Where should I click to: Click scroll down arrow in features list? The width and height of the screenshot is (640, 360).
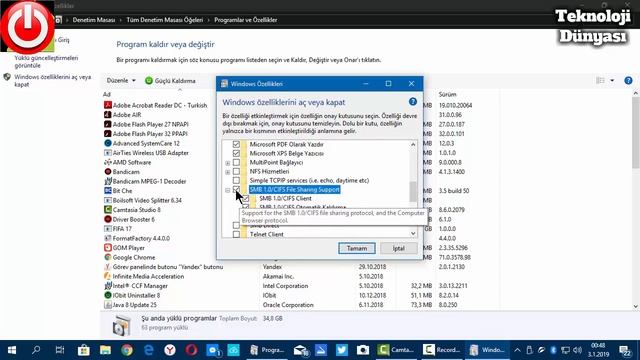413,233
